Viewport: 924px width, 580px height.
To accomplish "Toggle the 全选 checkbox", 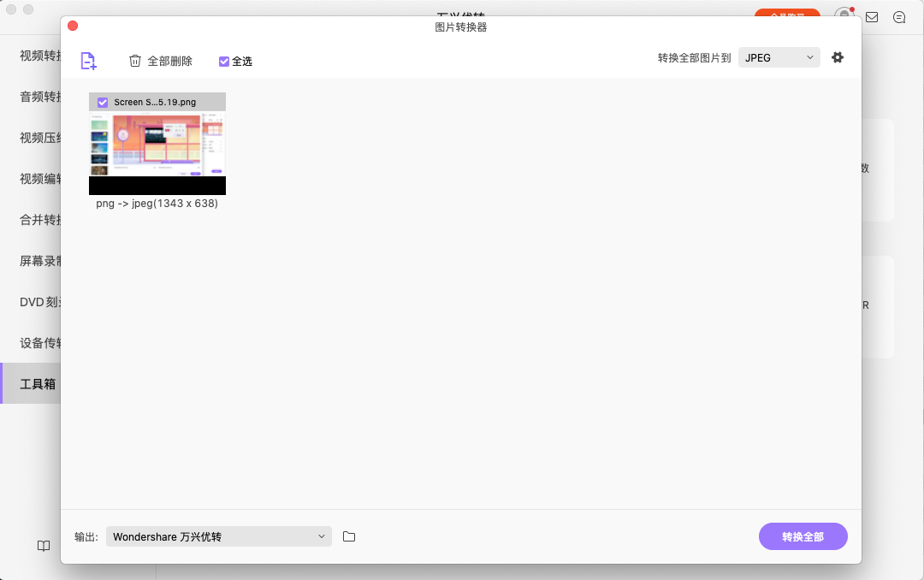I will (x=224, y=62).
